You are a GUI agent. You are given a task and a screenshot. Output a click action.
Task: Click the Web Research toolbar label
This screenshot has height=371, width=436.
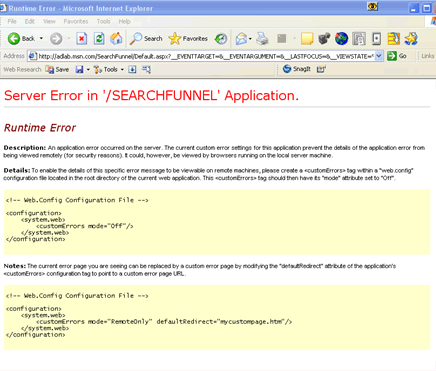[22, 69]
